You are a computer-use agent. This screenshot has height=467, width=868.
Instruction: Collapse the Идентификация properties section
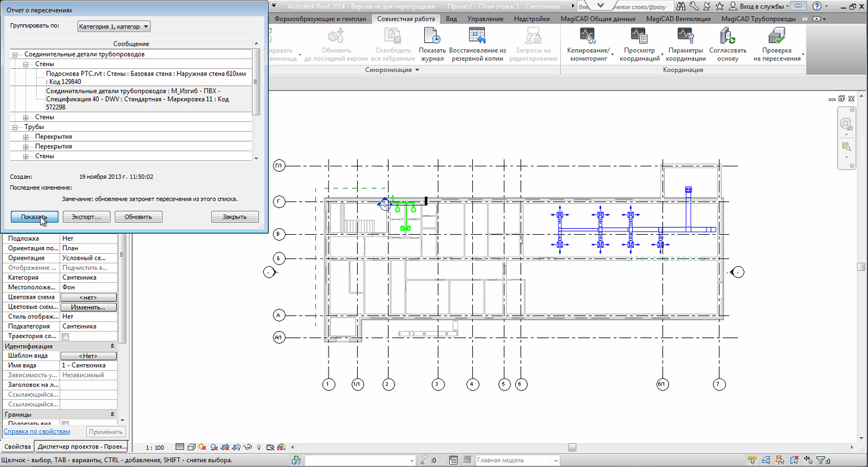(x=112, y=346)
